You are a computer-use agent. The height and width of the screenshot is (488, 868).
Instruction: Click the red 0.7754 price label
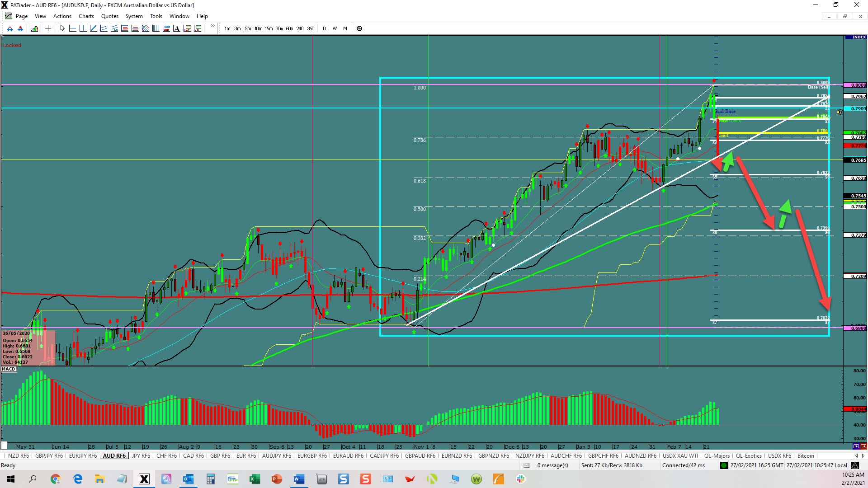(855, 145)
